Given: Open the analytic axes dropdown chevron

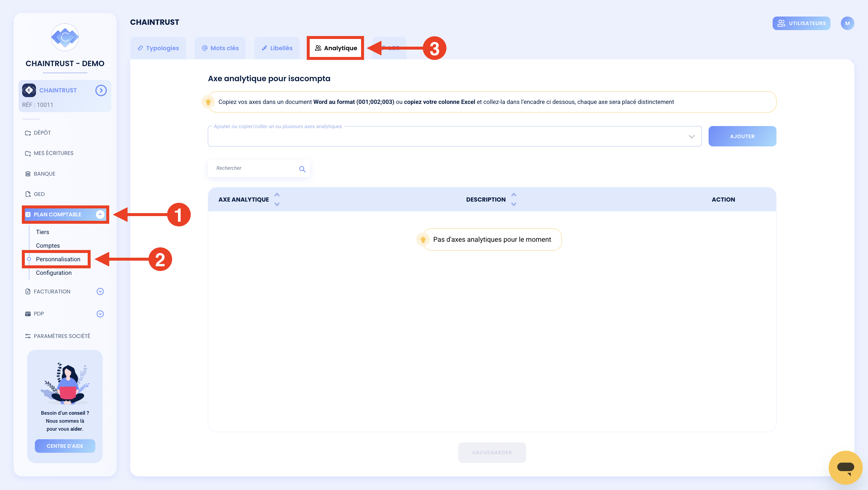Looking at the screenshot, I should coord(691,136).
